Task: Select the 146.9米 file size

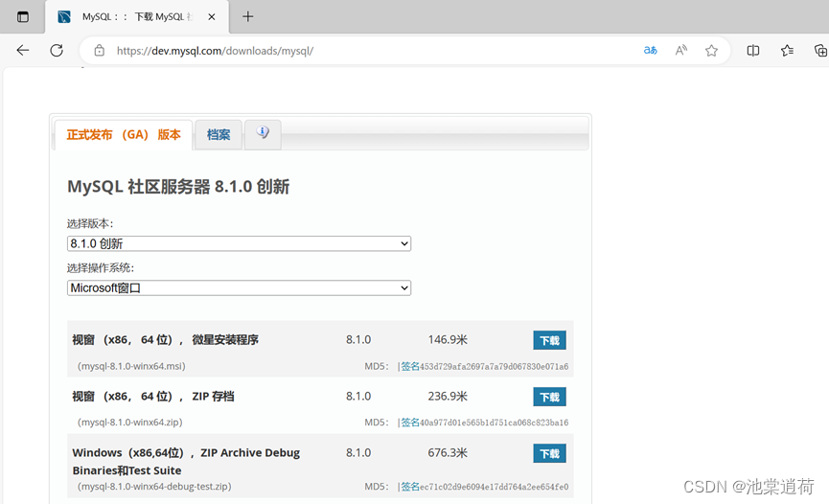Action: tap(448, 340)
